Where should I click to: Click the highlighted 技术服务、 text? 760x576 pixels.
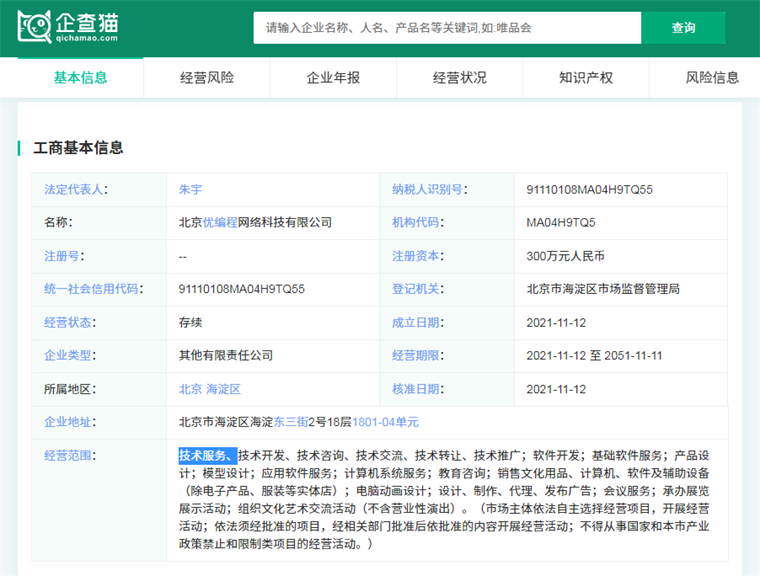click(208, 456)
